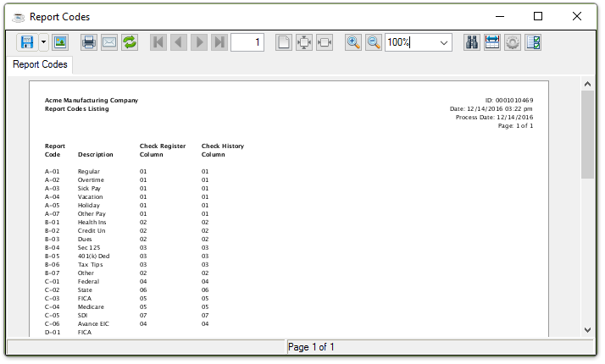The height and width of the screenshot is (364, 605).
Task: Jump to the last page button
Action: (219, 42)
